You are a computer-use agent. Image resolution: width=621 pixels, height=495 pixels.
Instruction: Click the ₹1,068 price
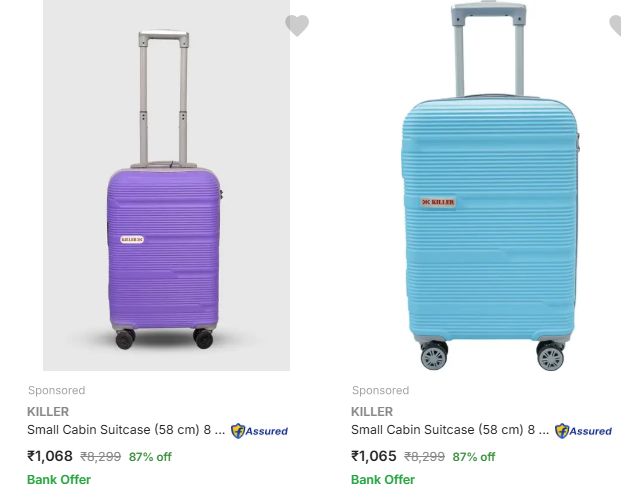(50, 456)
